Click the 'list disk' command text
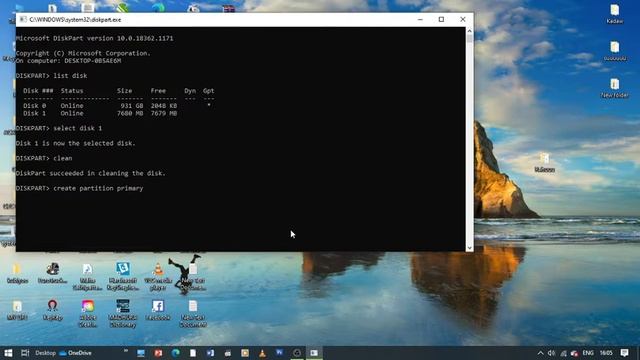 pyautogui.click(x=70, y=76)
